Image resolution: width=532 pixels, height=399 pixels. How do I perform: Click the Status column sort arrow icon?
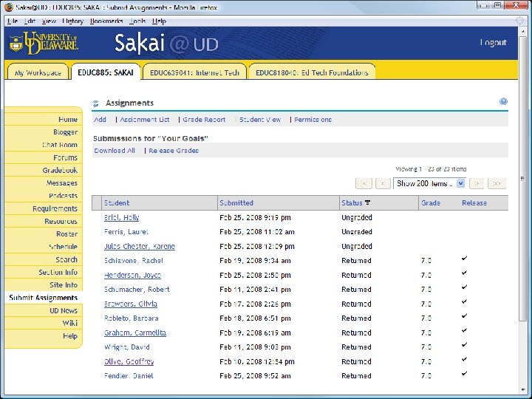367,202
